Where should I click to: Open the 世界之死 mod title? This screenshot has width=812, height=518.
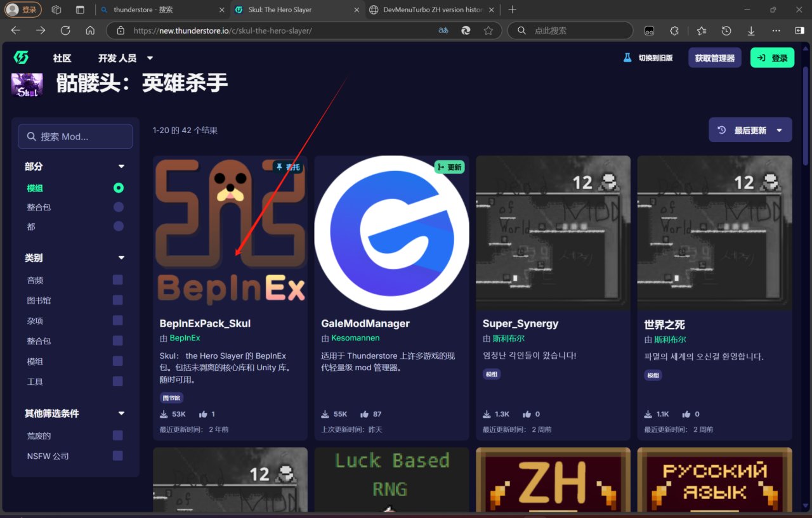click(664, 325)
